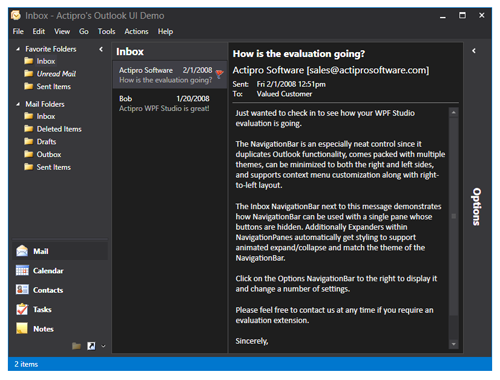The image size is (500, 380).
Task: Minimize the navigation pane with chevron
Action: [101, 49]
